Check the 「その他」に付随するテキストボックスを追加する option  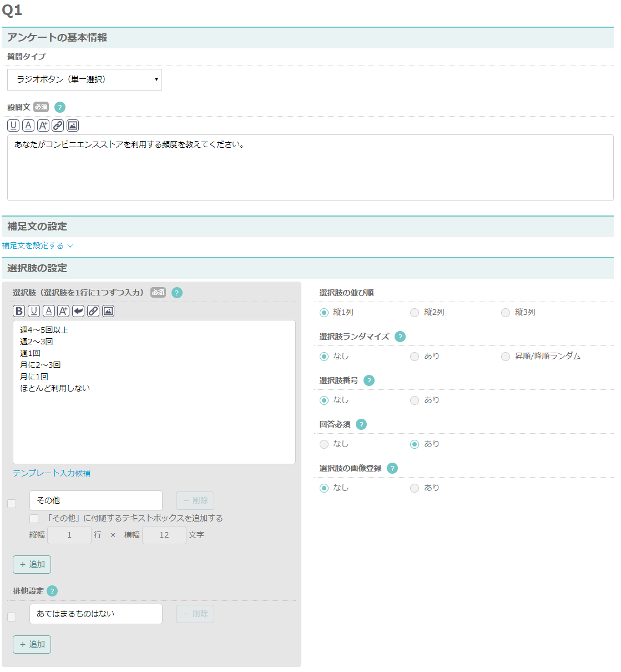[x=34, y=518]
